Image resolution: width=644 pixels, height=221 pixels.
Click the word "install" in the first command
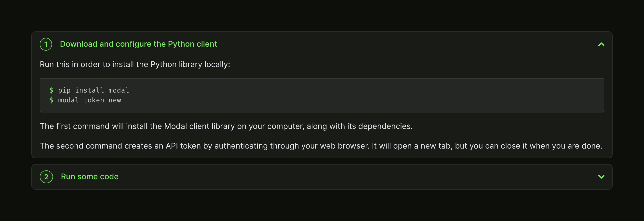point(90,90)
